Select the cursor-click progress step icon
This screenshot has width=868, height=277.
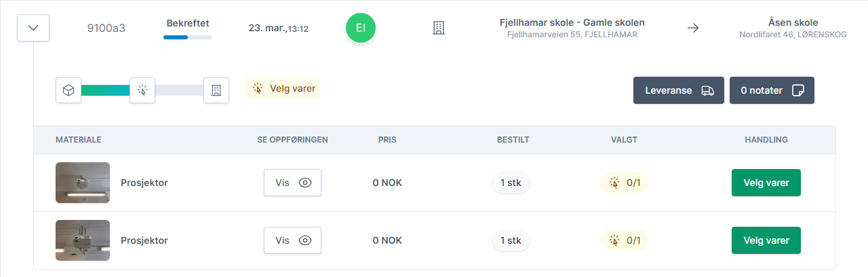coord(142,90)
